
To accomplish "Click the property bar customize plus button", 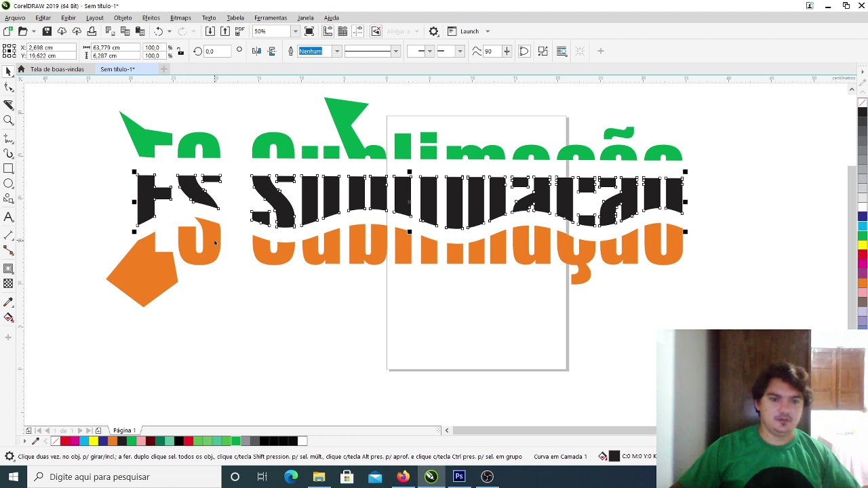I will [x=600, y=51].
